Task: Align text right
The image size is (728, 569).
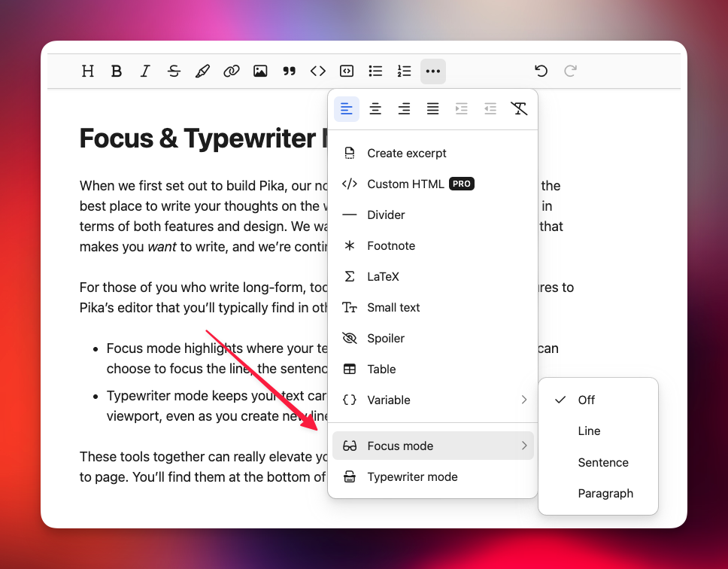Action: click(404, 108)
